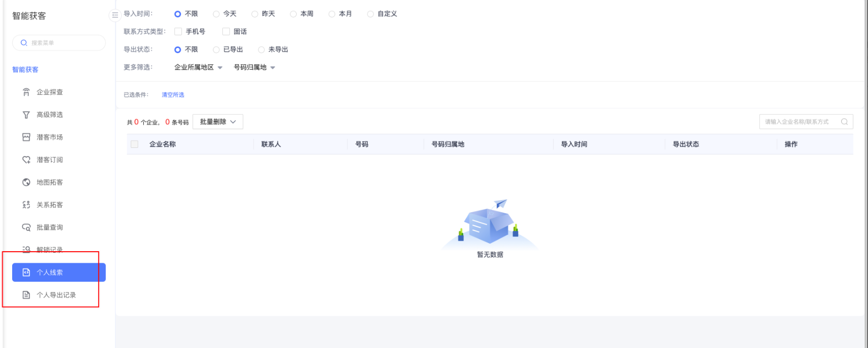
Task: Select 已导出 export status radio button
Action: (x=217, y=49)
